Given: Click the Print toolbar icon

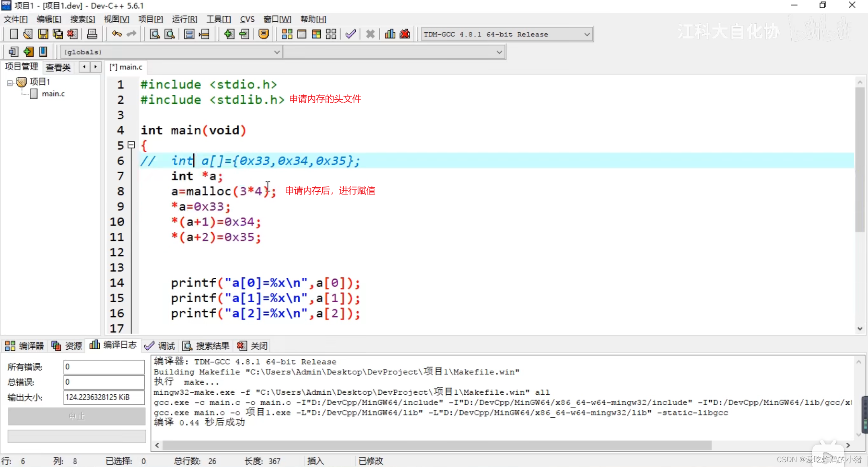Looking at the screenshot, I should [92, 34].
